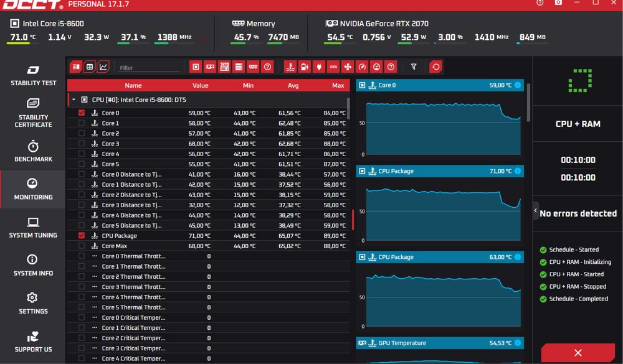Uncheck the CPU Package checkbox
This screenshot has height=364, width=623.
(x=82, y=235)
